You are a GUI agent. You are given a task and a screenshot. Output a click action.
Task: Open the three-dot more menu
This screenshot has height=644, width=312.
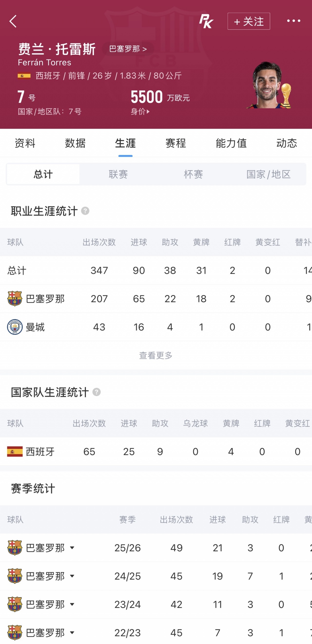(293, 21)
